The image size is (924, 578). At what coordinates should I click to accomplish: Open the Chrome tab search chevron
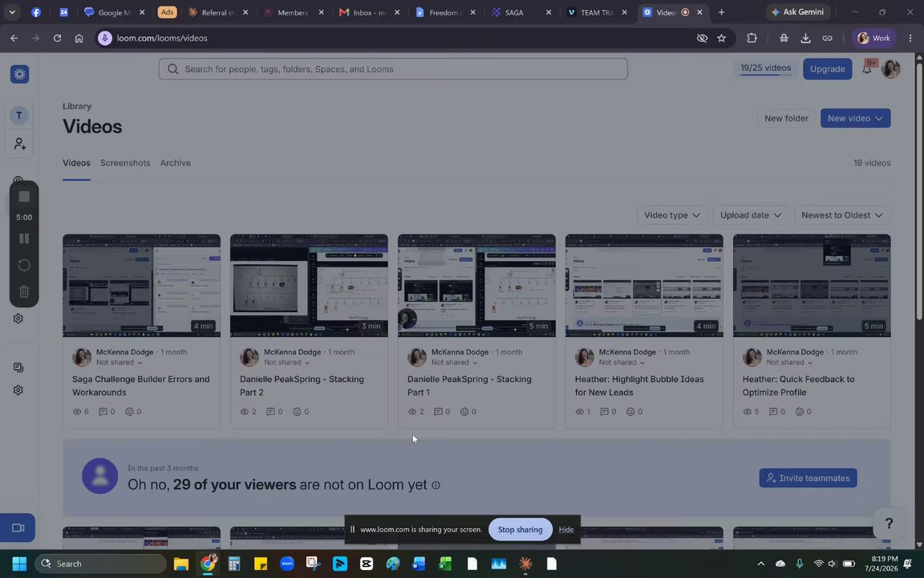click(12, 12)
